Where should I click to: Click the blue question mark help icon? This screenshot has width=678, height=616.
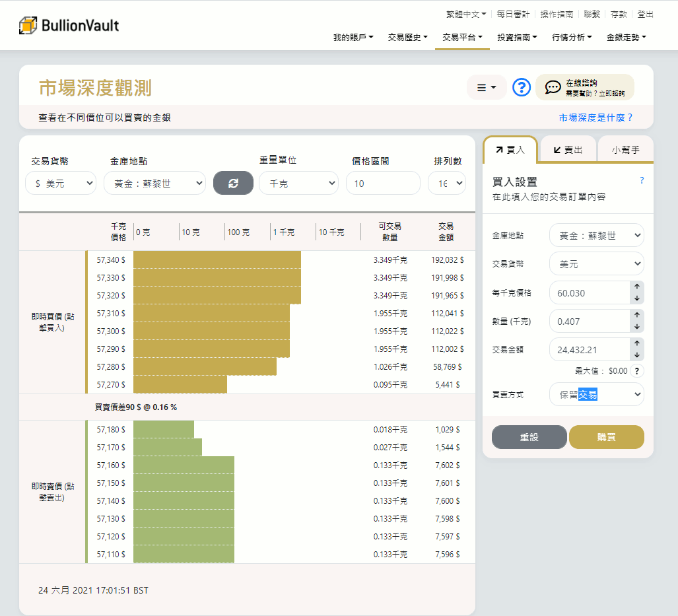click(522, 87)
